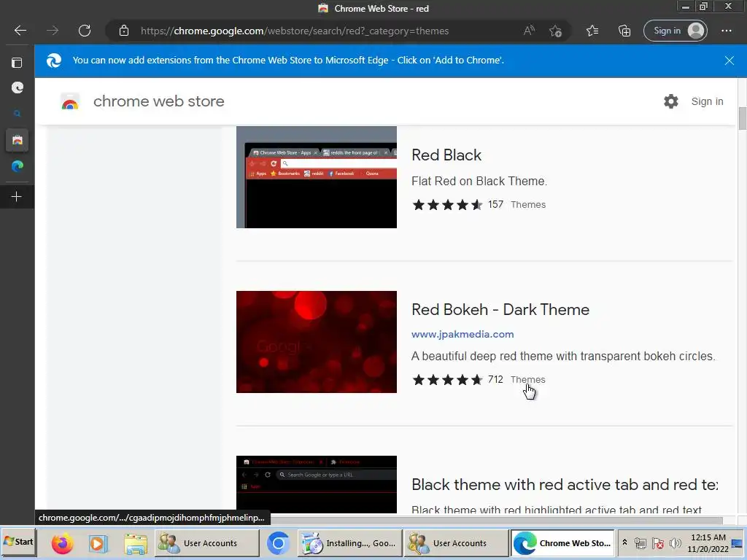The height and width of the screenshot is (560, 747).
Task: Open Red Bokeh - Dark Theme title
Action: pyautogui.click(x=500, y=310)
